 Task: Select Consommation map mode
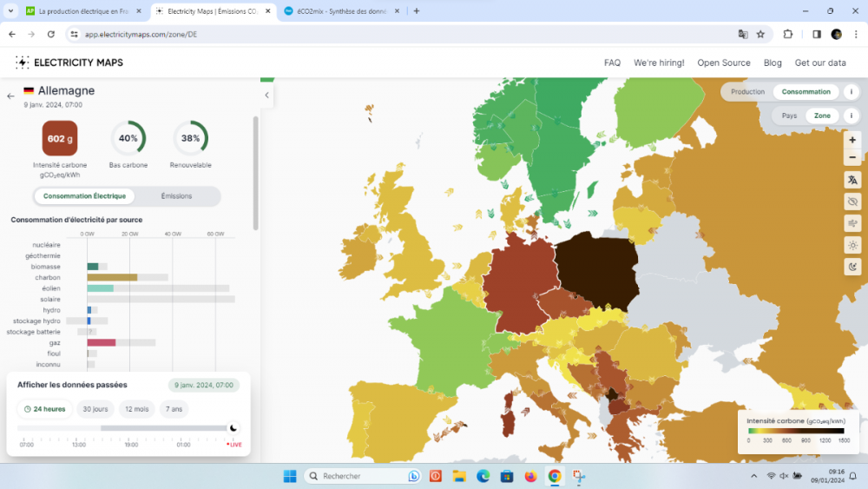(806, 92)
